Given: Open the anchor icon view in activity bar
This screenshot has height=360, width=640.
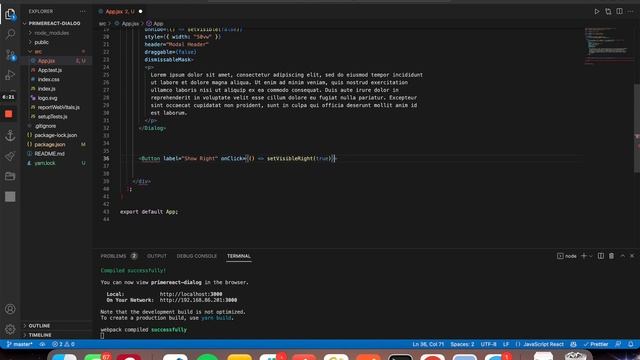Looking at the screenshot, I should point(10,135).
